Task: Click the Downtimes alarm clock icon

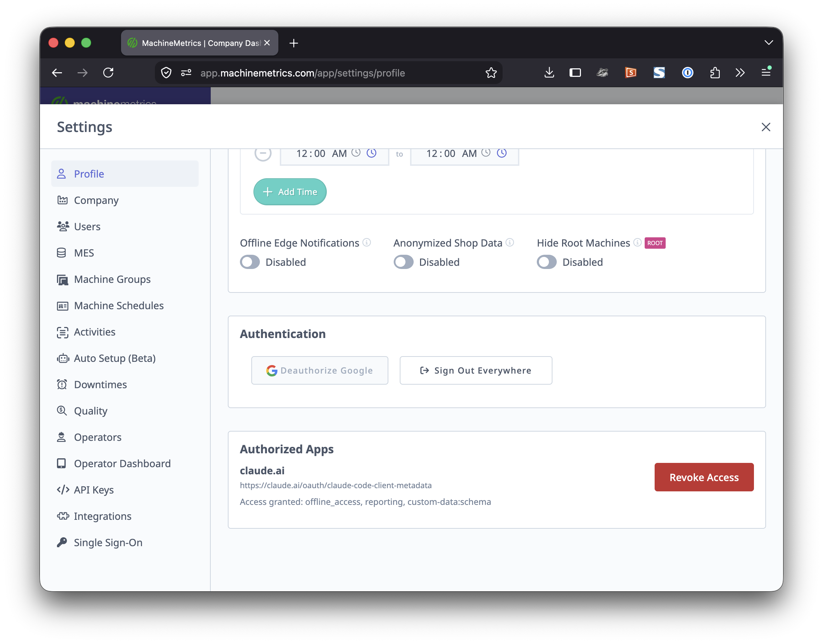Action: point(62,385)
